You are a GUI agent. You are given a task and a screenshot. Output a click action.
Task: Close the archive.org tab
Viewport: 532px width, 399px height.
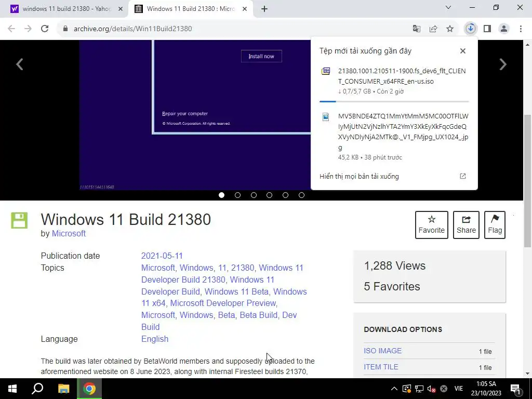coord(245,9)
